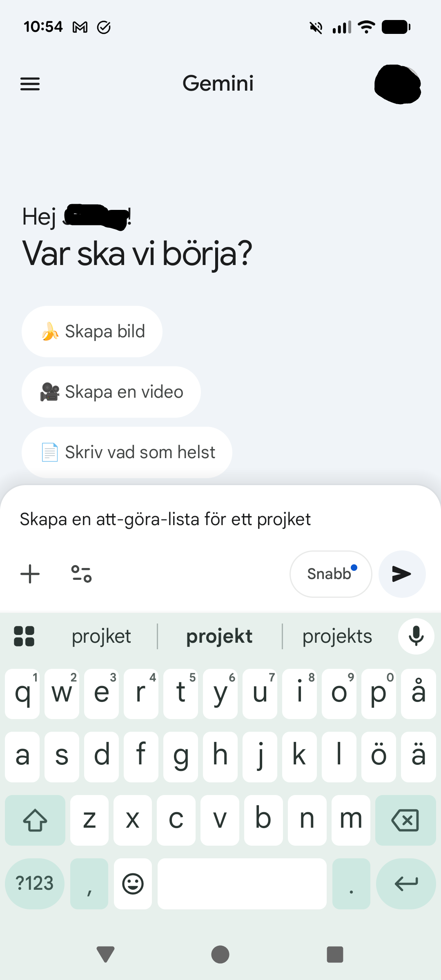Tap the profile avatar
This screenshot has height=980, width=441.
coord(397,84)
